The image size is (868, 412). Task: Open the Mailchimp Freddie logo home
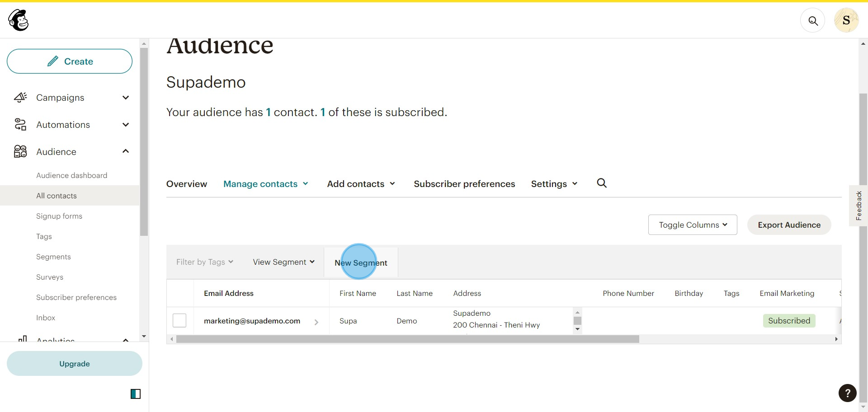pyautogui.click(x=19, y=20)
